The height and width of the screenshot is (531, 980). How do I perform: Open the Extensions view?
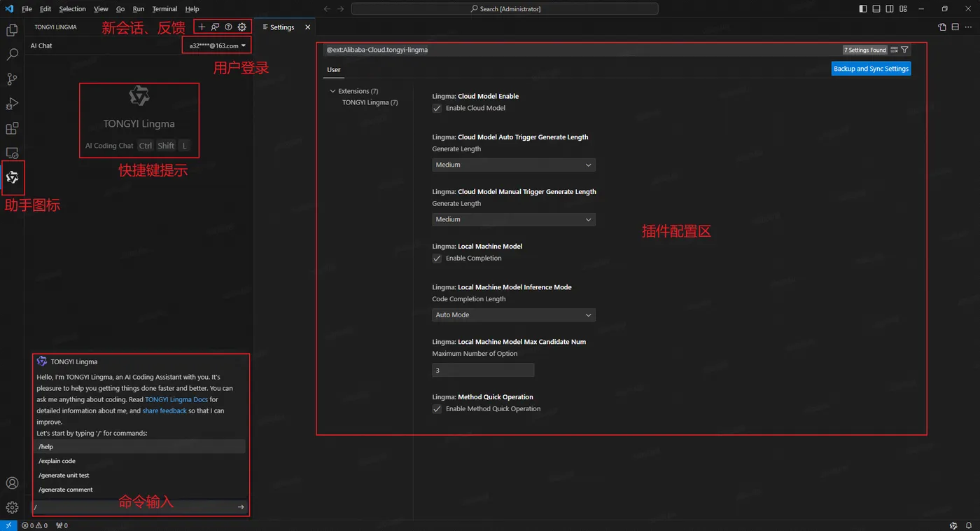[x=12, y=128]
